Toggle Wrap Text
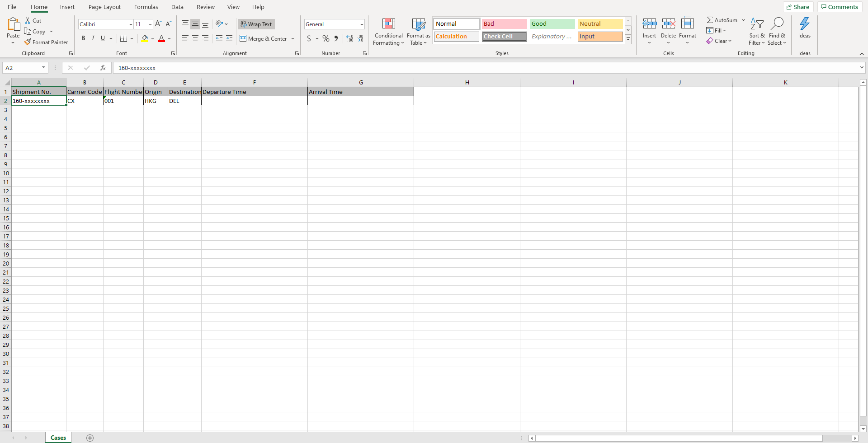 coord(256,24)
